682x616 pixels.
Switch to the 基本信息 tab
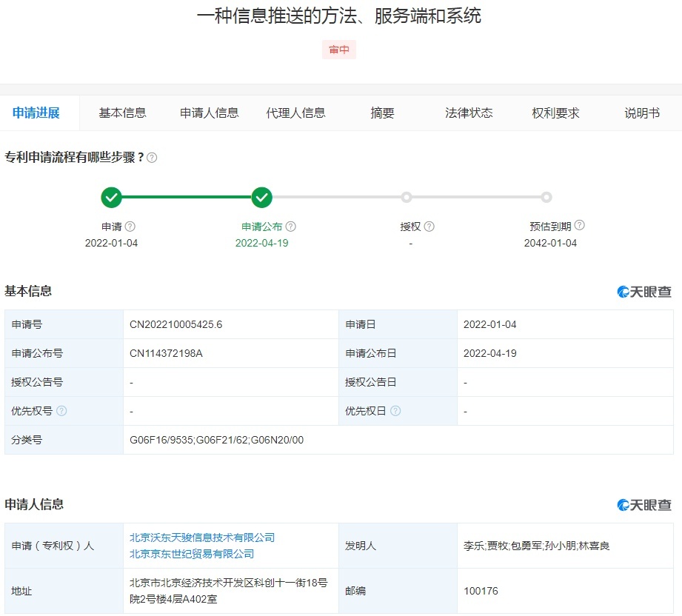(x=122, y=113)
